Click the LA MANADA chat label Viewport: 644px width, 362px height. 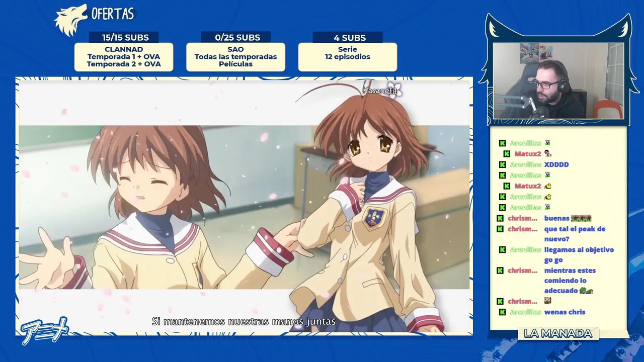558,333
